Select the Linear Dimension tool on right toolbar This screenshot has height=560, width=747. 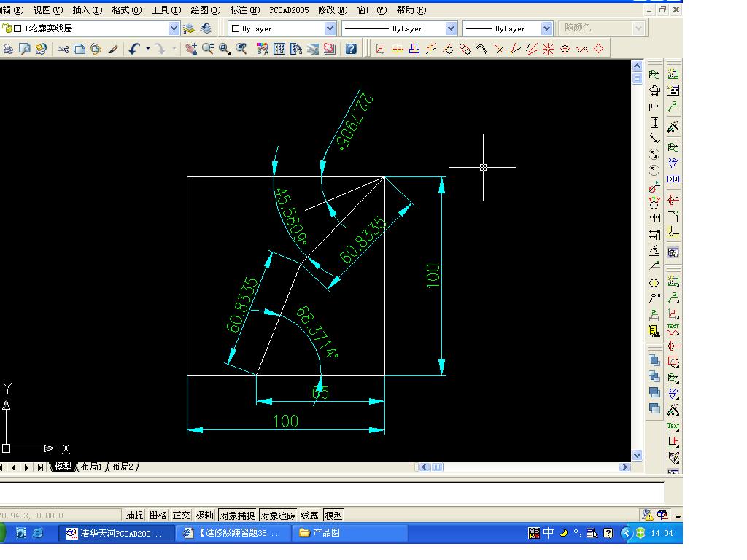coord(654,106)
